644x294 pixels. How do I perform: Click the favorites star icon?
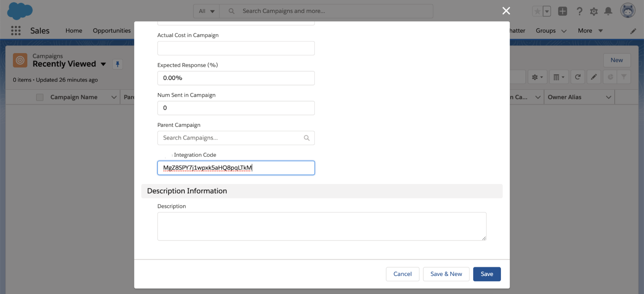click(537, 11)
